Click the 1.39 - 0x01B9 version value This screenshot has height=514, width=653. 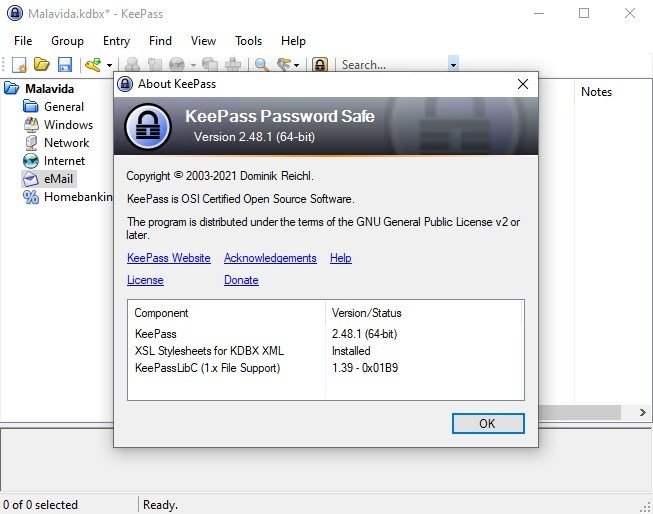(x=365, y=368)
